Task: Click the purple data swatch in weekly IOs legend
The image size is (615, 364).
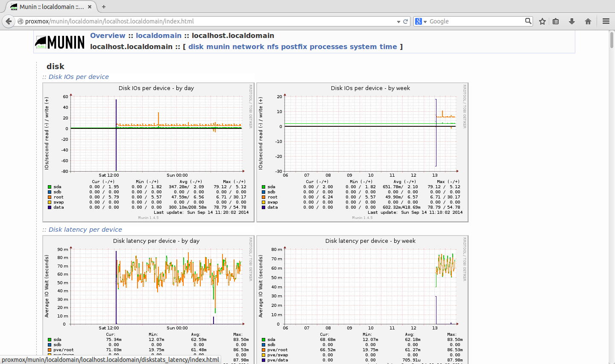Action: click(x=264, y=207)
